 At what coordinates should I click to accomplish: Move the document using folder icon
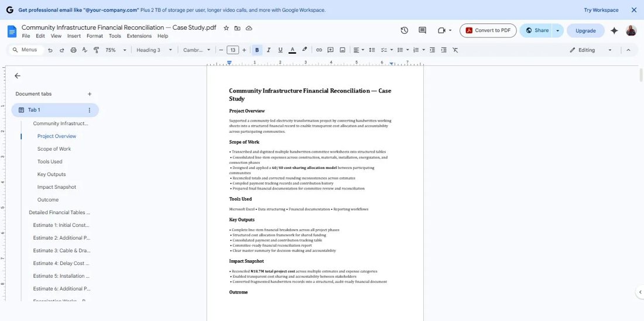[x=237, y=28]
